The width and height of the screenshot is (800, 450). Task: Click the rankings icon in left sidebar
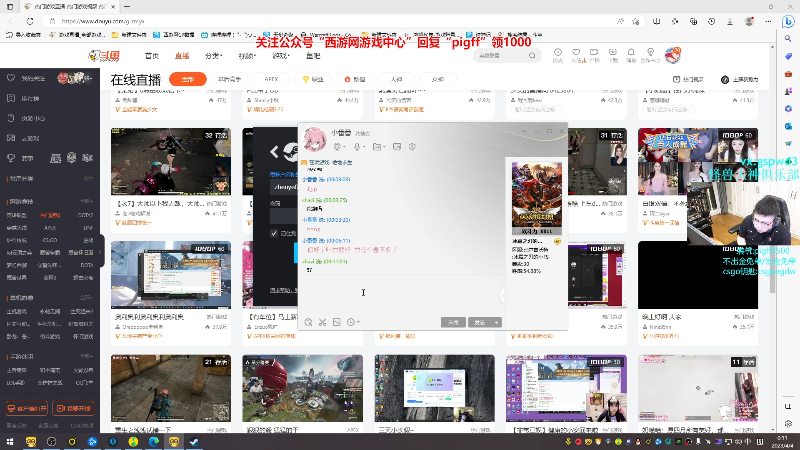(x=11, y=98)
